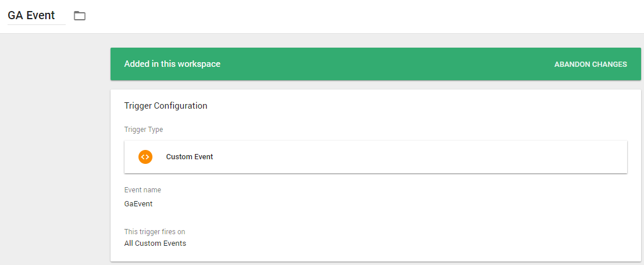The height and width of the screenshot is (265, 644).
Task: Click the GaEvent event name value
Action: pos(138,204)
